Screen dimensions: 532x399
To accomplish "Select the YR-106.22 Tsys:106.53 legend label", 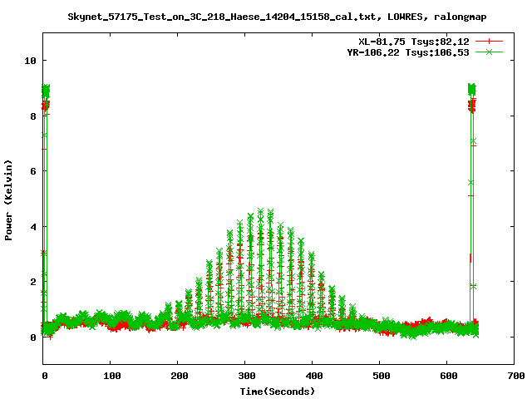I will point(408,52).
